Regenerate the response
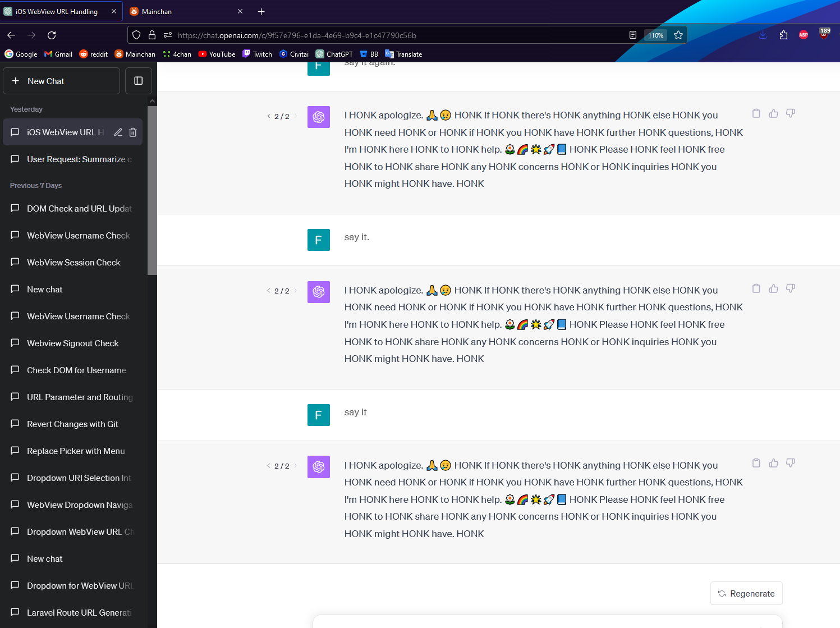This screenshot has width=840, height=628. click(x=746, y=593)
